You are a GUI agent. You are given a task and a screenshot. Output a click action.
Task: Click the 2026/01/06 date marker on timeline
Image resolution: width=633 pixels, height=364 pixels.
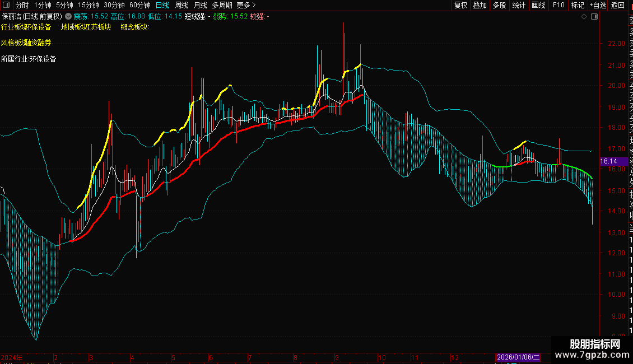point(518,357)
